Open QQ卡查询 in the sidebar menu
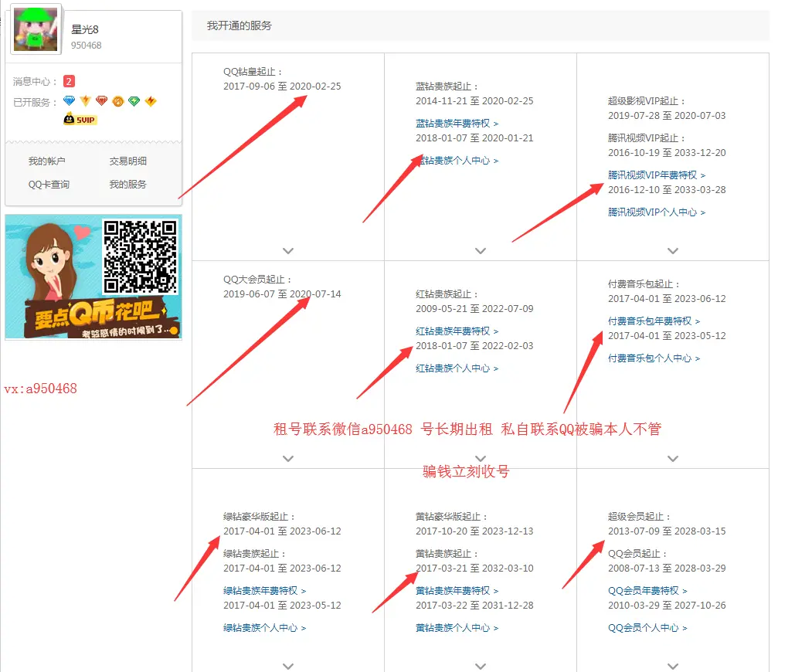This screenshot has width=812, height=672. pyautogui.click(x=49, y=185)
